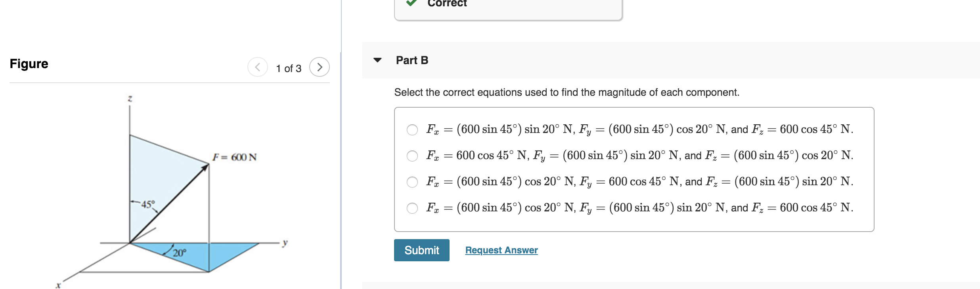Select the first answer option with Fz = 600 cos 45° N
The height and width of the screenshot is (289, 980).
tap(412, 129)
